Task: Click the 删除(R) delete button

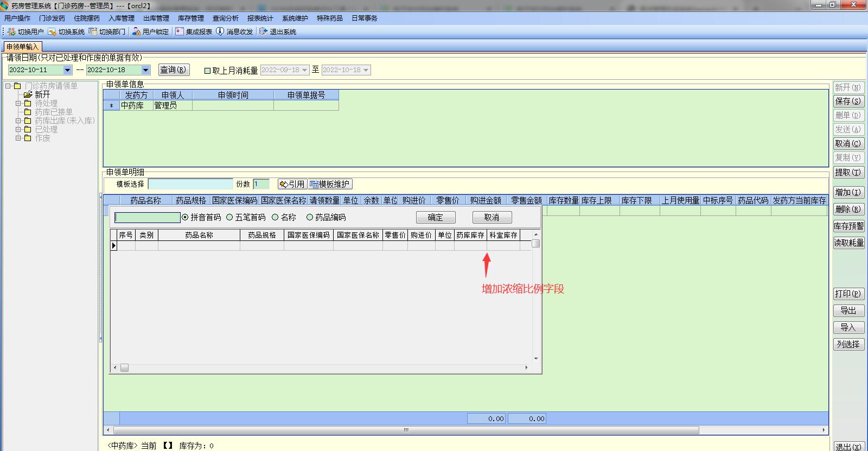Action: 848,209
